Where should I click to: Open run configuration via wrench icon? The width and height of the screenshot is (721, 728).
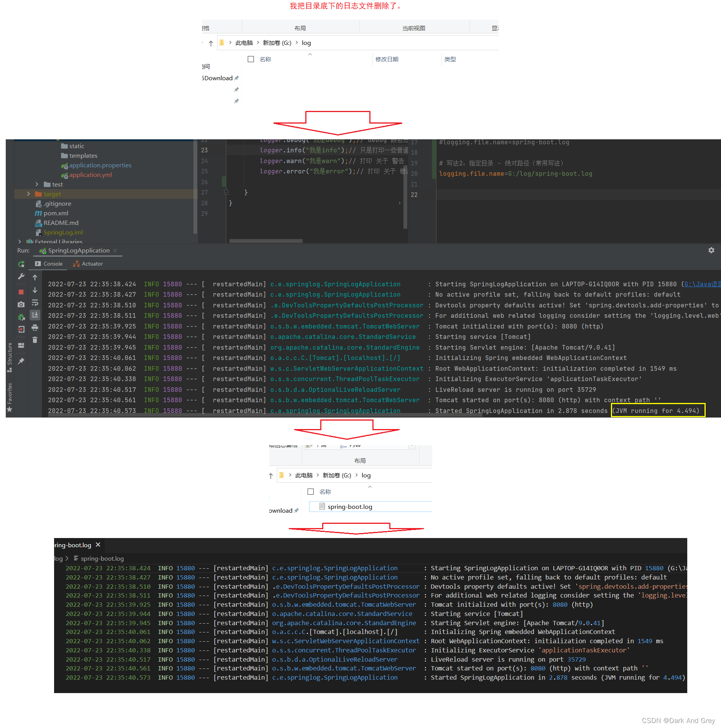click(x=21, y=276)
